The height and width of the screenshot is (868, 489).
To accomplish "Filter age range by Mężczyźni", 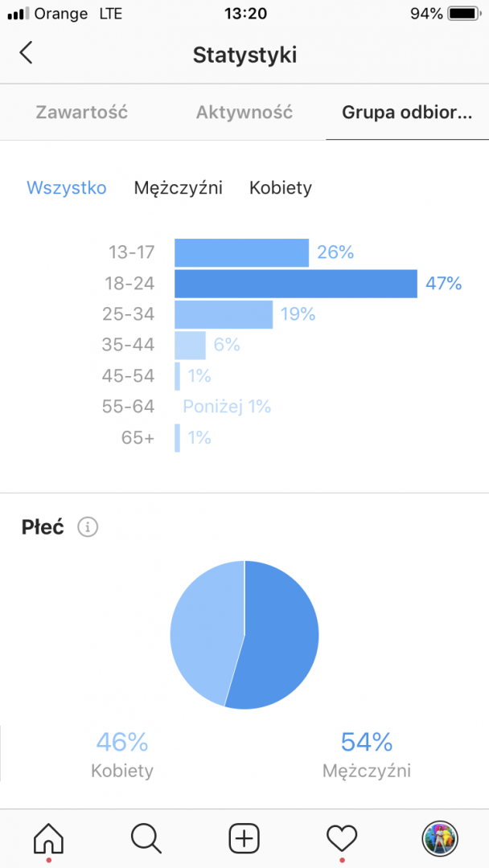I will [179, 188].
